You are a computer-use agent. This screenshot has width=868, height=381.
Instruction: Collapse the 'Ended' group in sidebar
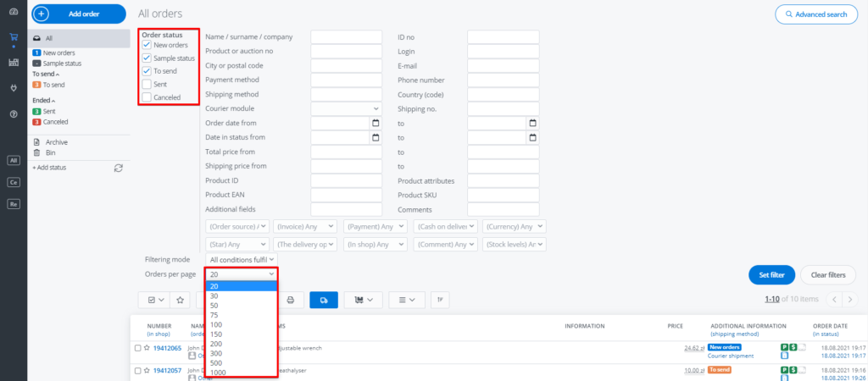[44, 101]
